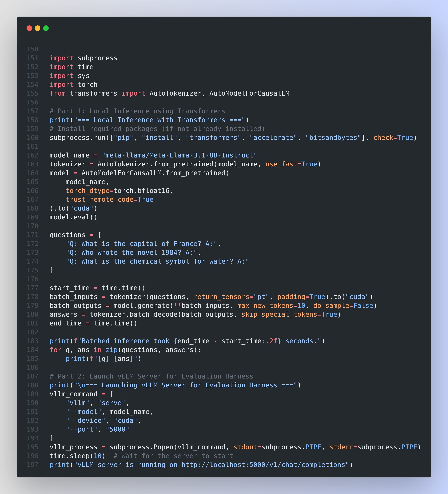This screenshot has width=448, height=494.
Task: Click line number 150 in gutter
Action: click(33, 49)
